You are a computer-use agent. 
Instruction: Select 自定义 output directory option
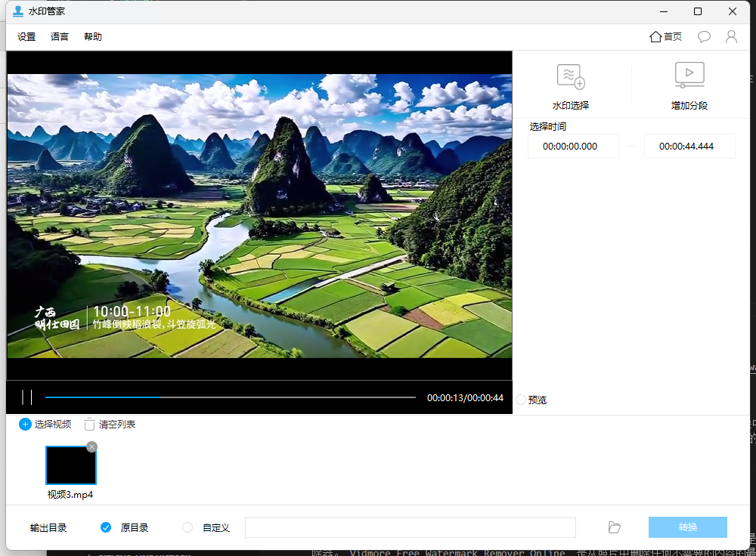click(x=187, y=527)
